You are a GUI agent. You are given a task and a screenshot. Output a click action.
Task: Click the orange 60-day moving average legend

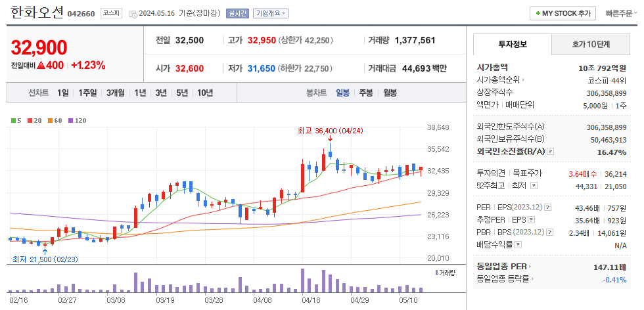pos(55,121)
